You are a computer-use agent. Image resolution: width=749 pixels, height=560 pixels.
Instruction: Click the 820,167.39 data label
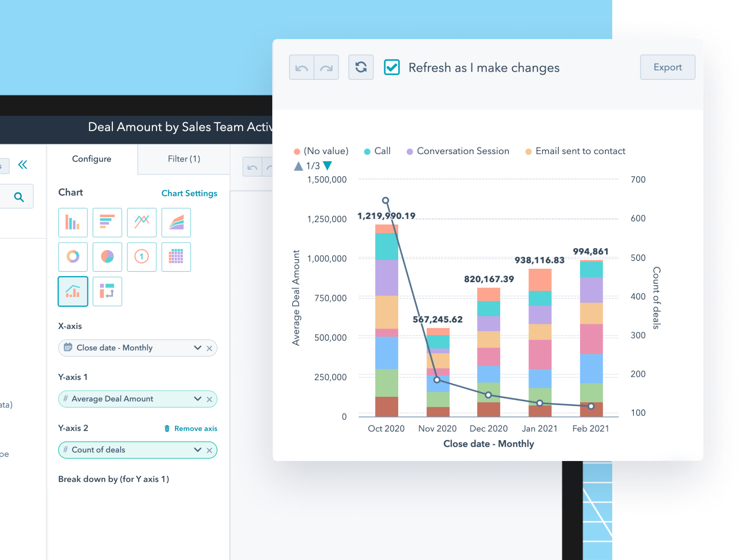(489, 279)
